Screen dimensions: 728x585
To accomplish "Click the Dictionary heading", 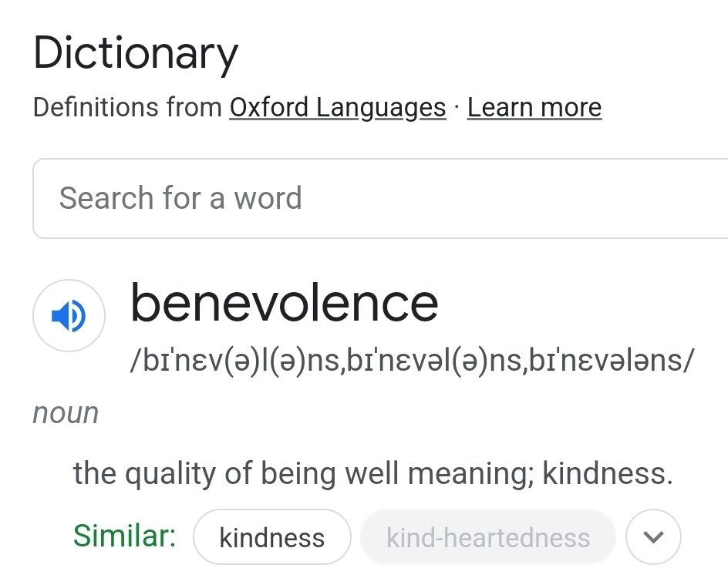I will click(x=136, y=53).
